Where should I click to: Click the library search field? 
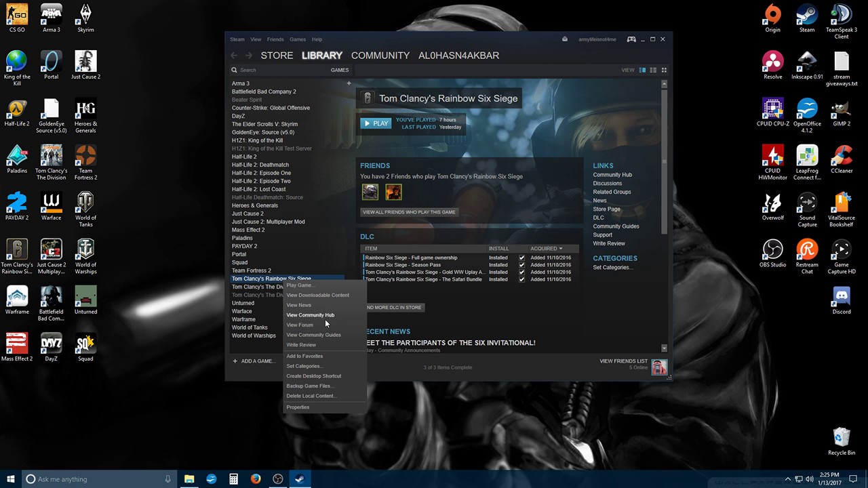click(278, 70)
